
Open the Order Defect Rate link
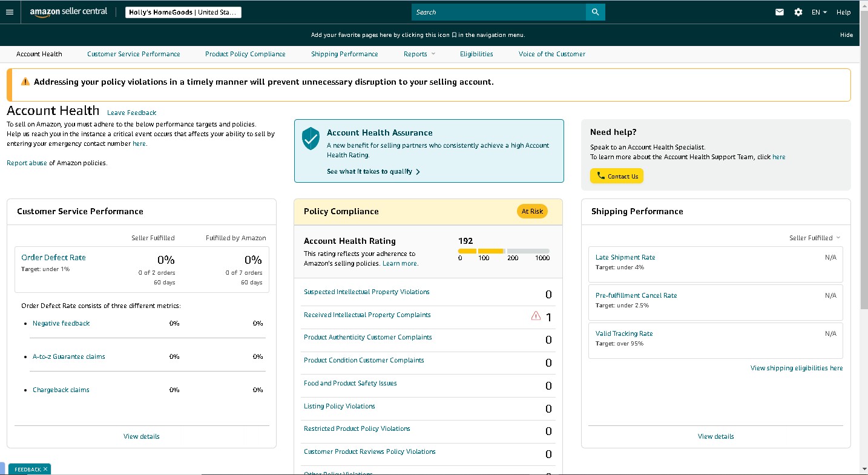(53, 258)
